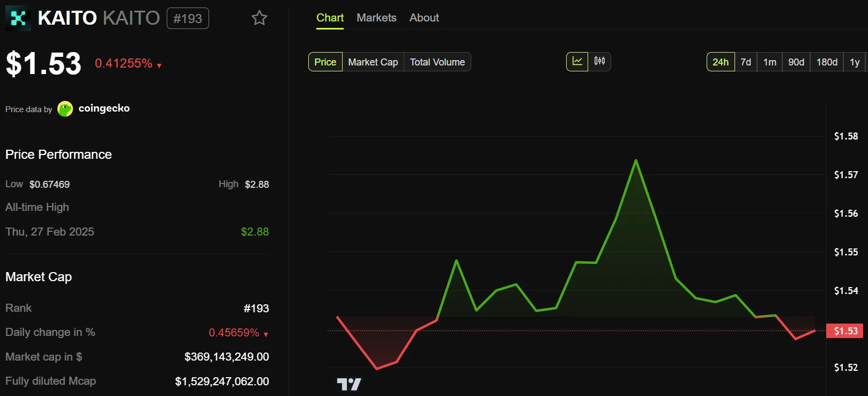Viewport: 868px width, 396px height.
Task: Select the 90d time range
Action: (796, 62)
